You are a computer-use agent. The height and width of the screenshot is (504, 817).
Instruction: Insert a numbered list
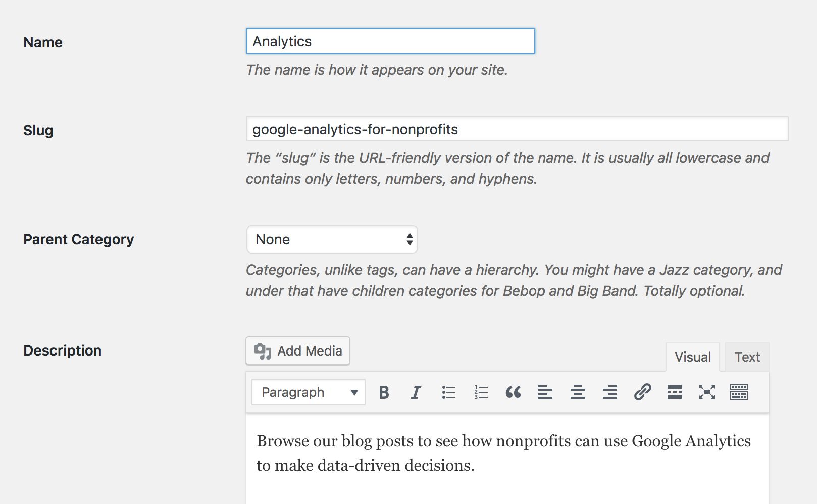pyautogui.click(x=481, y=392)
